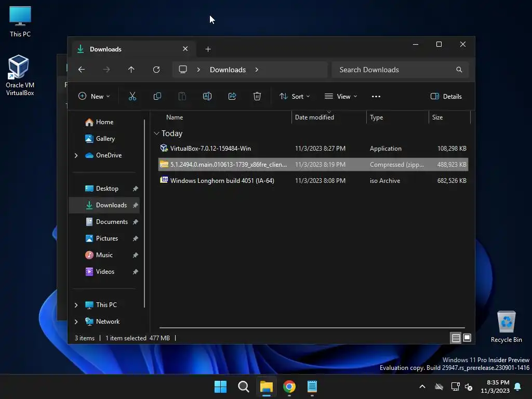Open the See more ellipsis menu
The height and width of the screenshot is (399, 532).
[376, 96]
